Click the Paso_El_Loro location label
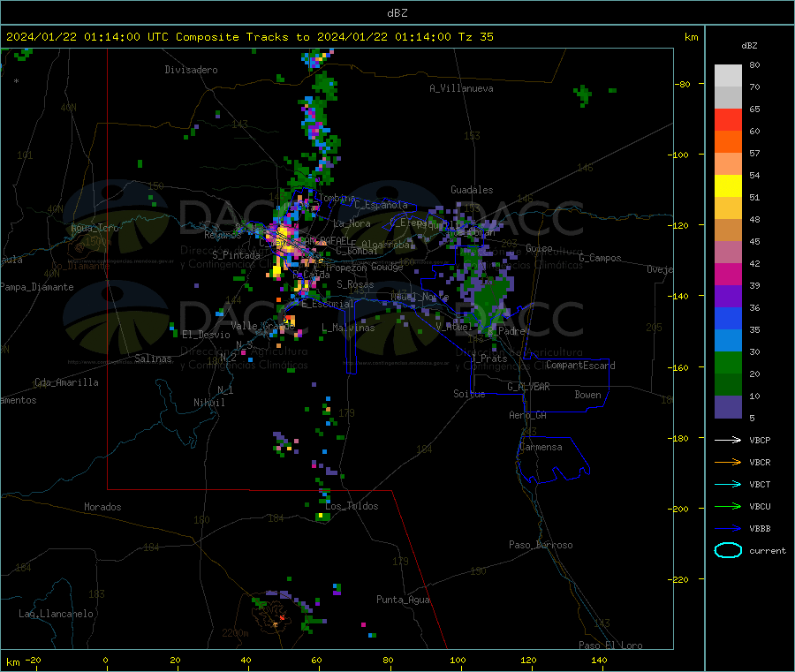This screenshot has width=795, height=672. pyautogui.click(x=610, y=646)
